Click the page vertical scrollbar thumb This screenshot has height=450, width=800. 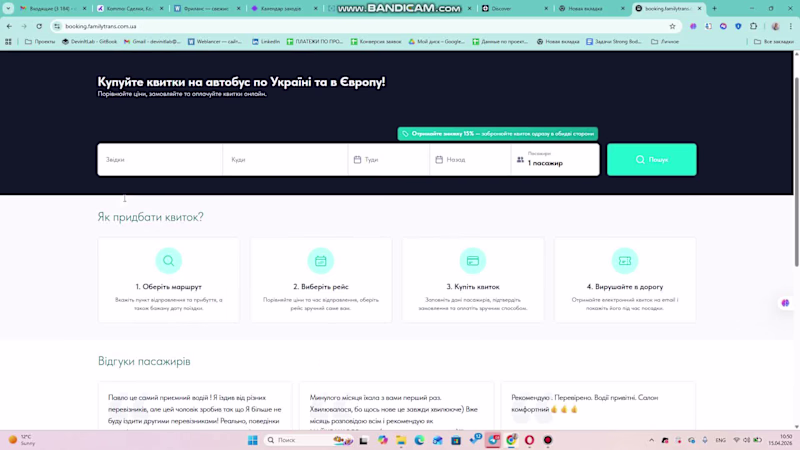click(x=797, y=171)
